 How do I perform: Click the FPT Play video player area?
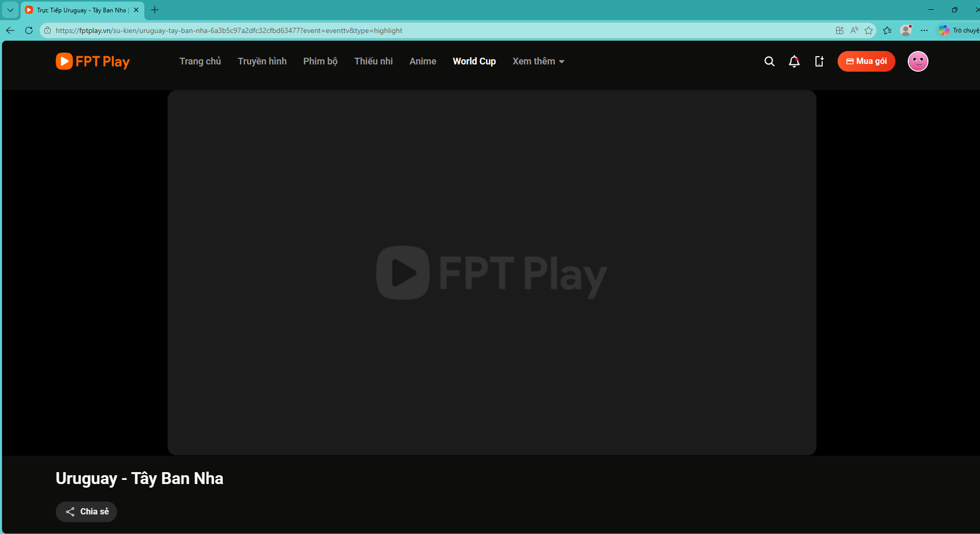492,273
